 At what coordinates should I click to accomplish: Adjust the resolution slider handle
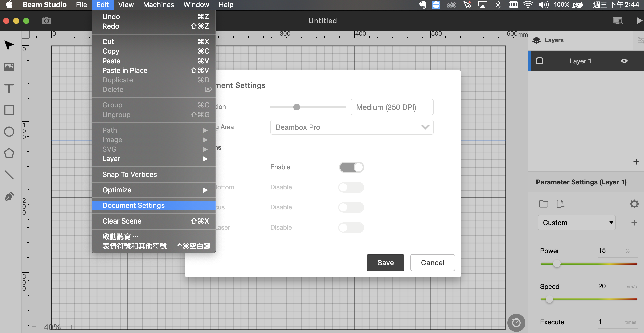click(x=297, y=107)
